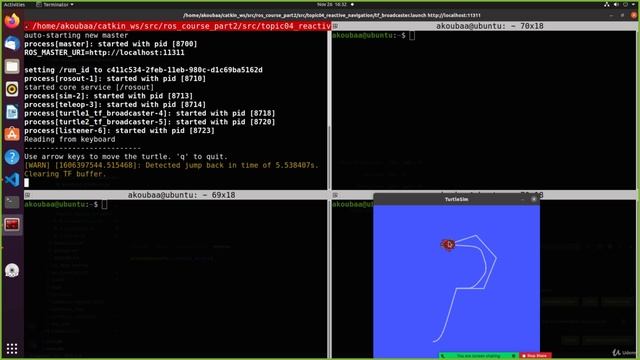Launch Visual Studio Code from dock

(12, 180)
